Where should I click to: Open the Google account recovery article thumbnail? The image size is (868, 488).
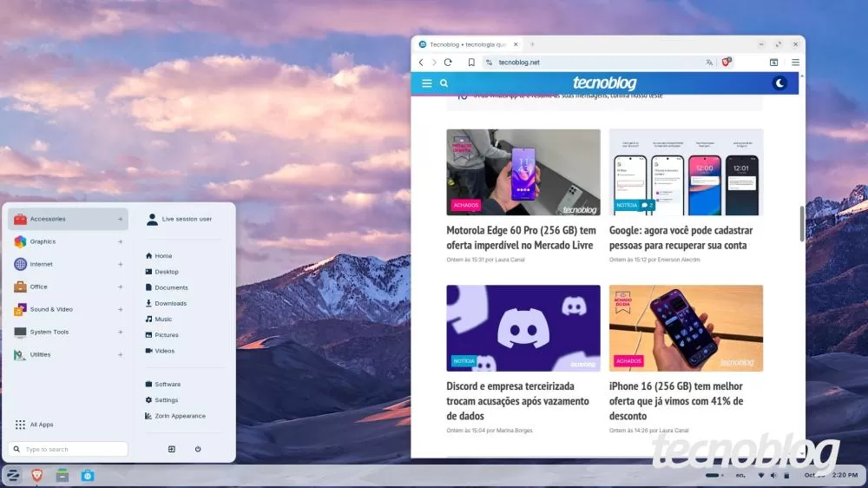[x=686, y=172]
